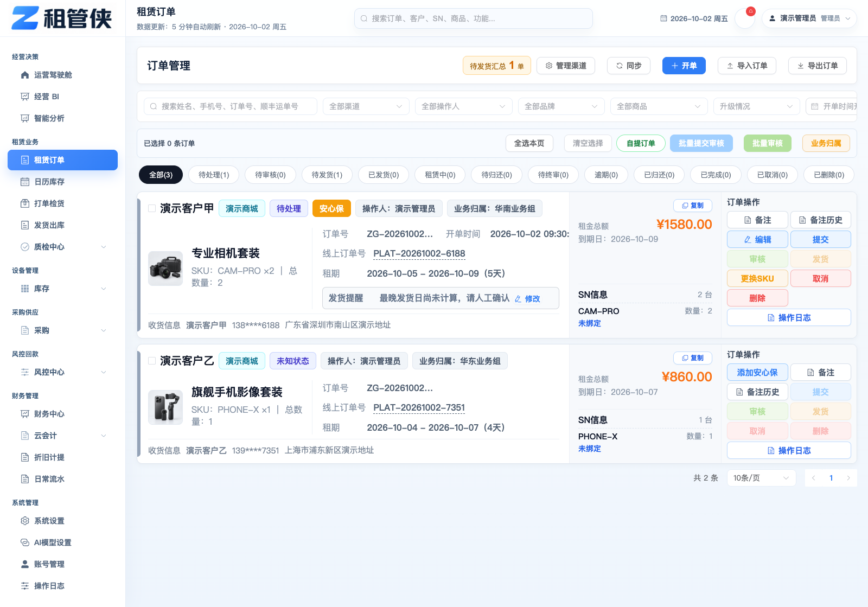Click the 打单检货 package icon
The width and height of the screenshot is (868, 607).
tap(25, 203)
